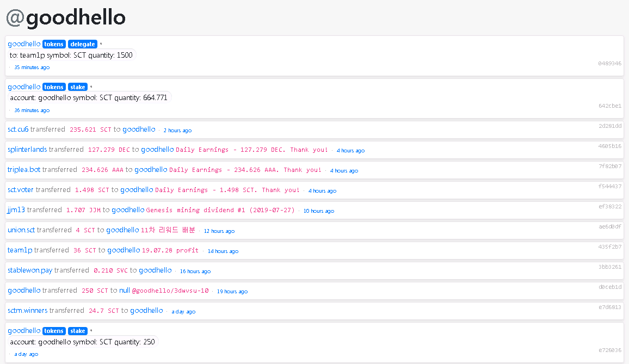This screenshot has width=629, height=364.
Task: Open the triplea.bot account link
Action: click(x=24, y=169)
